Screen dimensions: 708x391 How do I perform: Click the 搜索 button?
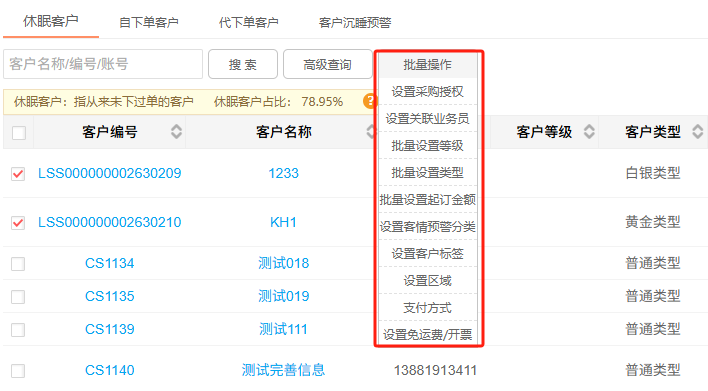[243, 65]
